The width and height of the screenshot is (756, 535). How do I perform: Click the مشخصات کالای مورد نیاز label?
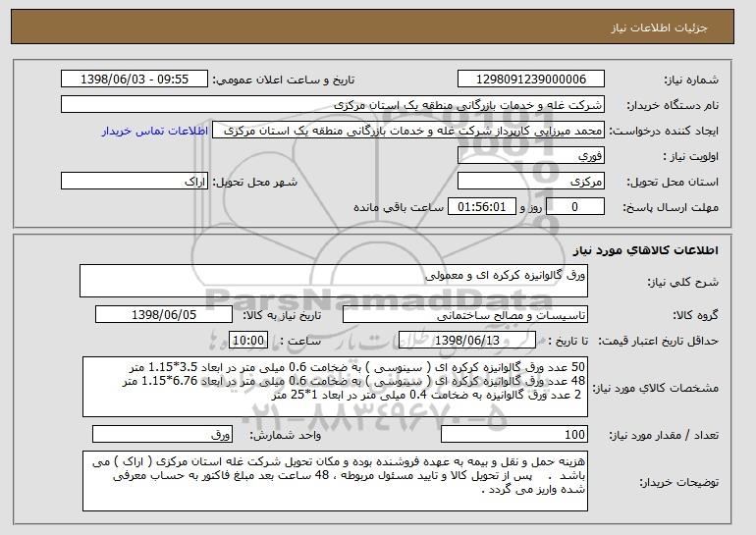click(656, 388)
